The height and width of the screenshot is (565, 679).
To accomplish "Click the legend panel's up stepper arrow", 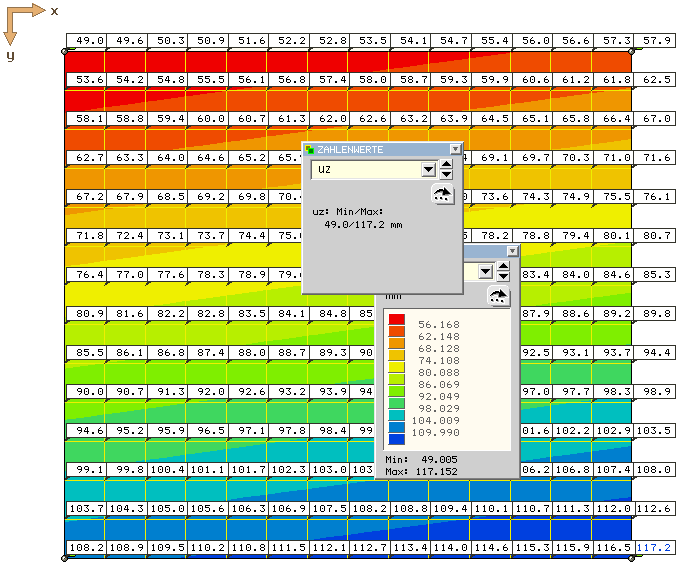I will click(503, 265).
